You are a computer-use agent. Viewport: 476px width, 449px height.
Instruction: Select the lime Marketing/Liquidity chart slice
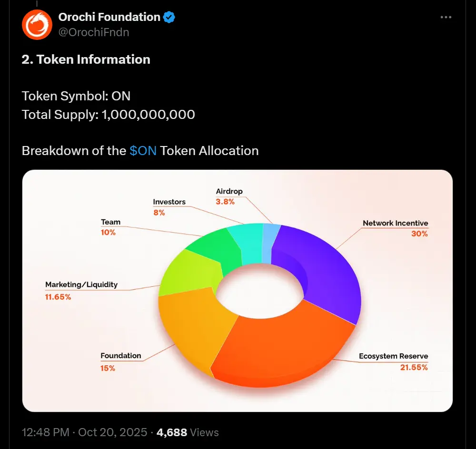click(188, 271)
